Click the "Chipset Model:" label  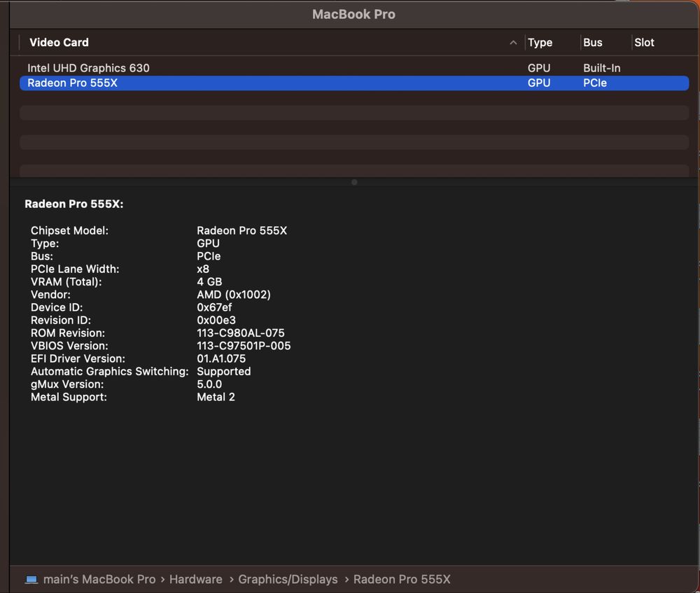tap(69, 230)
